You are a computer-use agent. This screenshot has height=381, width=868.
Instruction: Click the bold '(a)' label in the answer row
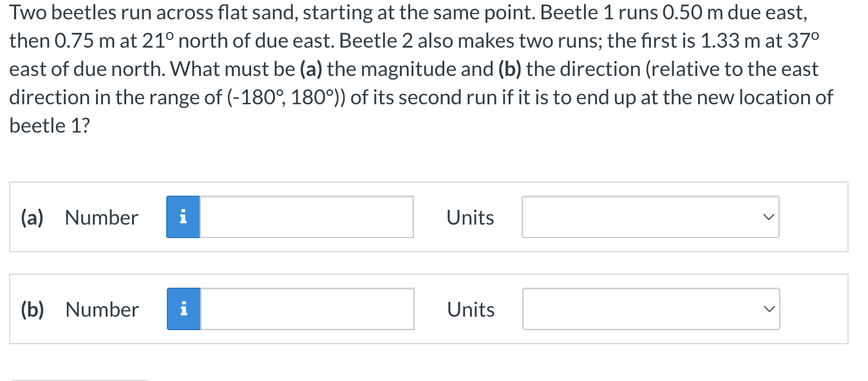[x=31, y=217]
